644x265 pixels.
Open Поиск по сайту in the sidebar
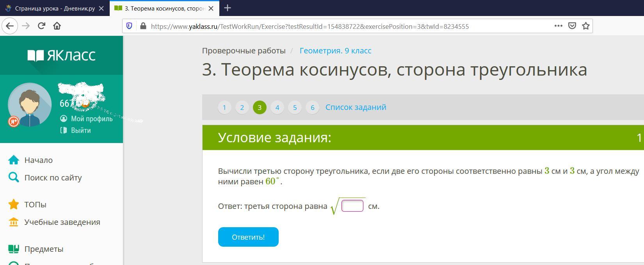(x=45, y=178)
